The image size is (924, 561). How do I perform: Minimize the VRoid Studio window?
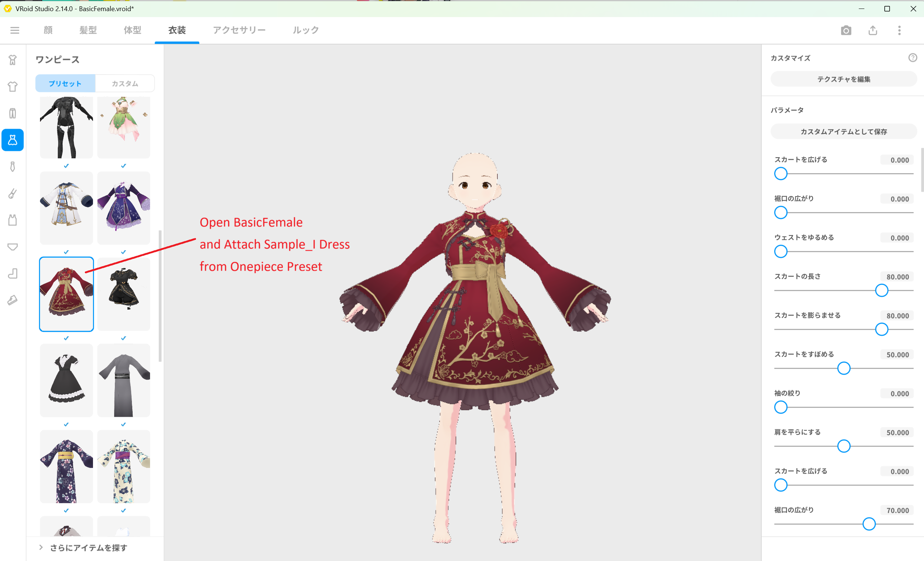click(861, 9)
